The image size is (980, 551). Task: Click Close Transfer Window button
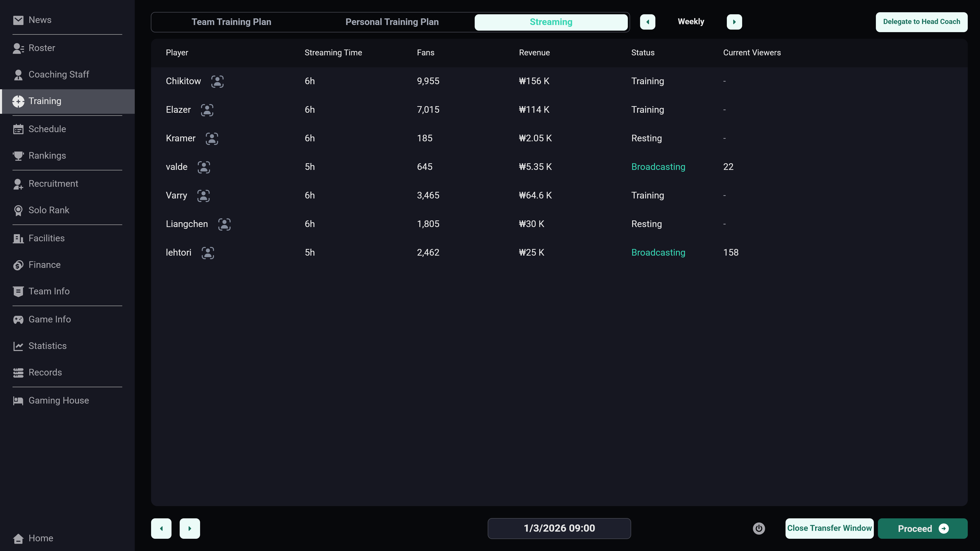(829, 528)
